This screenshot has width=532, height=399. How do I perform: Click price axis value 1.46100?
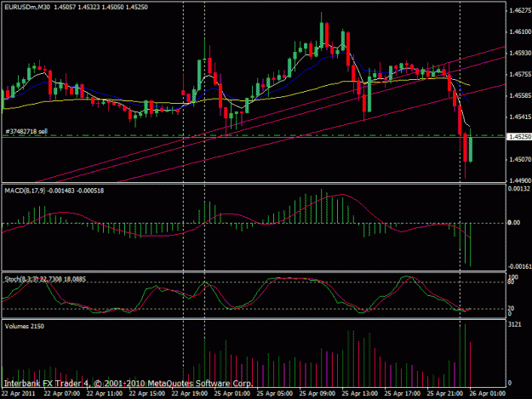(519, 31)
